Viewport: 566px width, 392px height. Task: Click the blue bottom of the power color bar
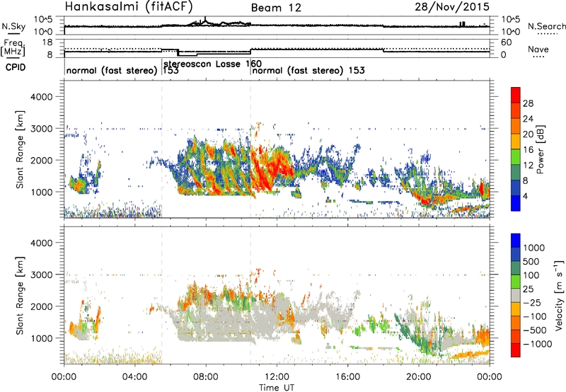tap(516, 203)
